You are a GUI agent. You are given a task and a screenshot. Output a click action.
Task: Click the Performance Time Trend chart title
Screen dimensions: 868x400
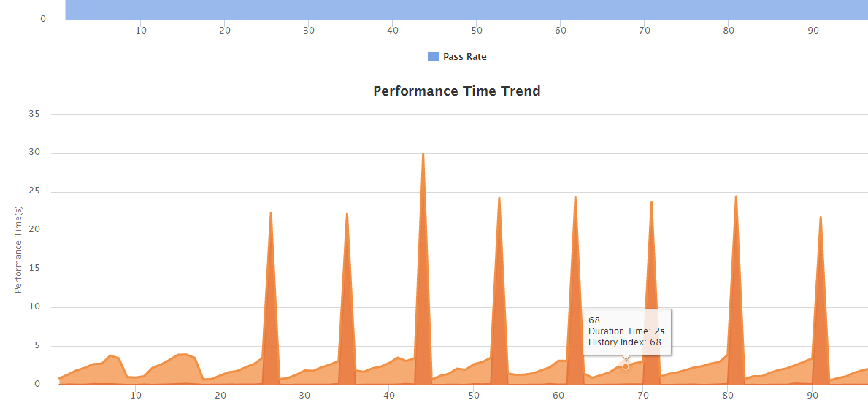[x=456, y=91]
